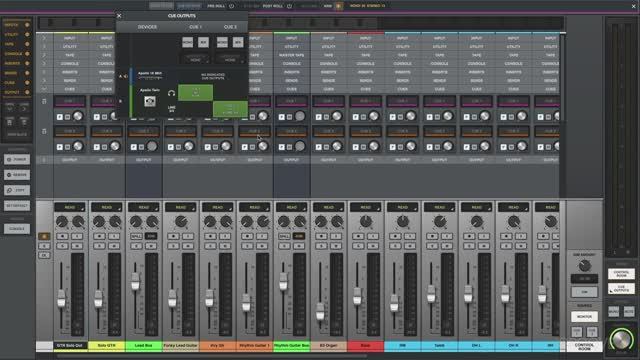Click the trash icon beside Cue 1 row
640x360 pixels.
[x=44, y=101]
